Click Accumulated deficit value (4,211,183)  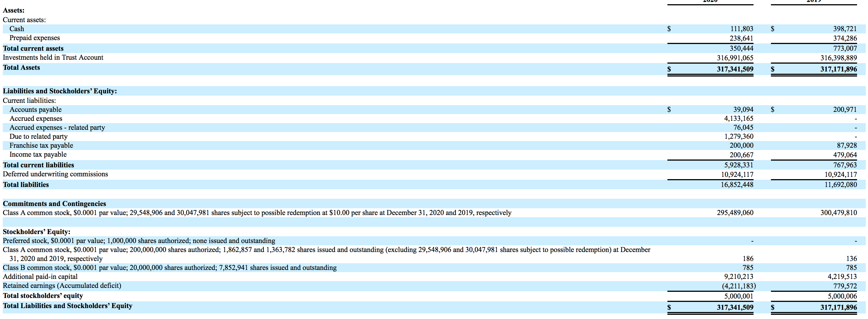(739, 286)
